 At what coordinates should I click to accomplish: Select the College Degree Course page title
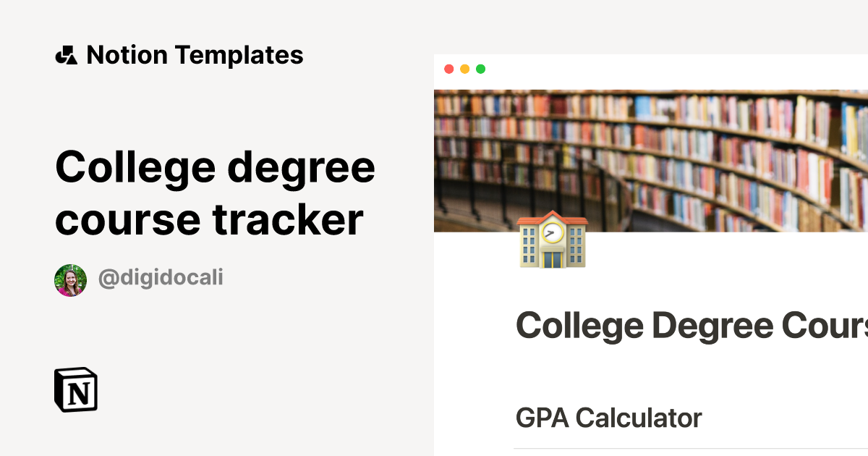pyautogui.click(x=687, y=324)
